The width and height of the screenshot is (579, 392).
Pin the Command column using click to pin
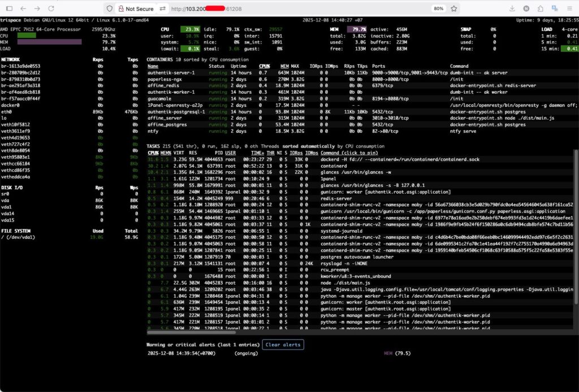pos(349,153)
